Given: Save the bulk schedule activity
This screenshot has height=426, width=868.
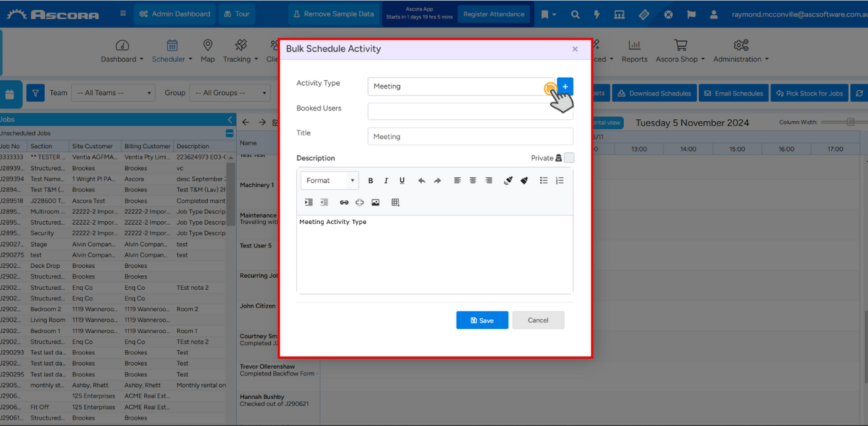Looking at the screenshot, I should pos(482,320).
